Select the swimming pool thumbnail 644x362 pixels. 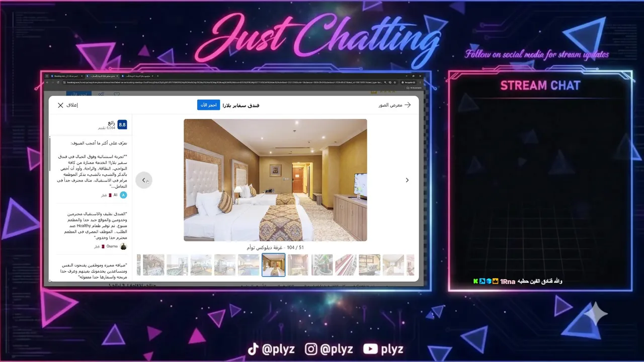[249, 265]
